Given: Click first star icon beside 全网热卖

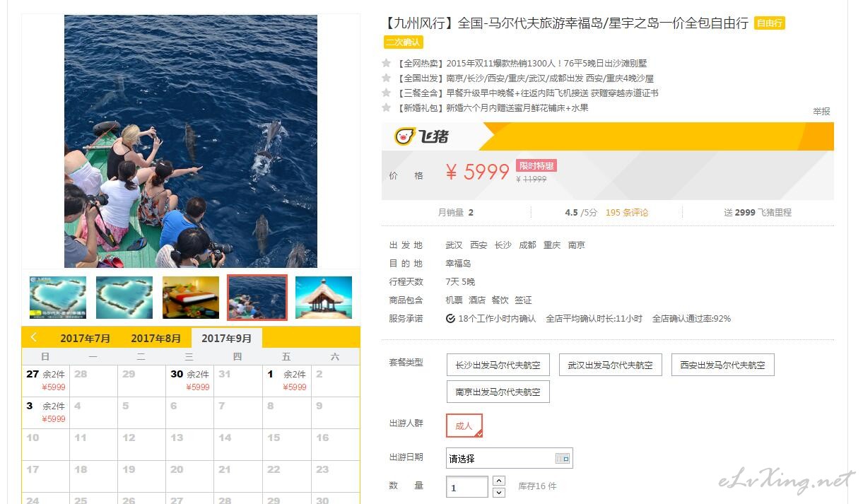Looking at the screenshot, I should [387, 63].
